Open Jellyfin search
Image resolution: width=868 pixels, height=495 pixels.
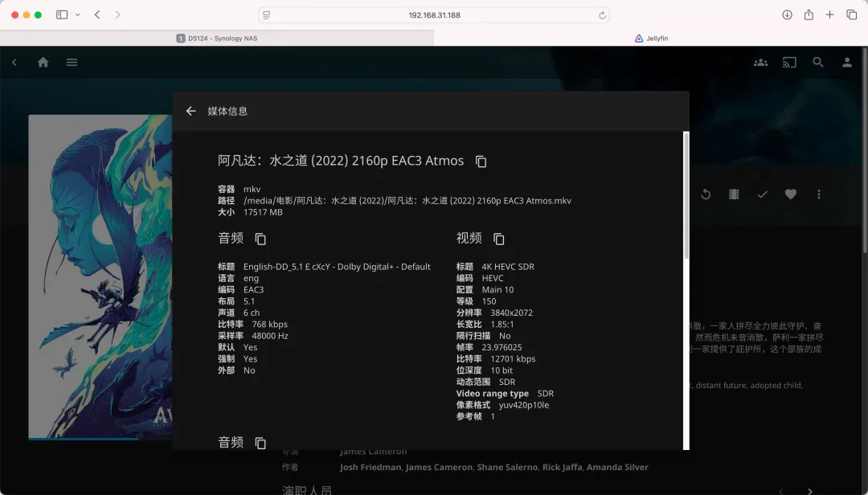818,63
